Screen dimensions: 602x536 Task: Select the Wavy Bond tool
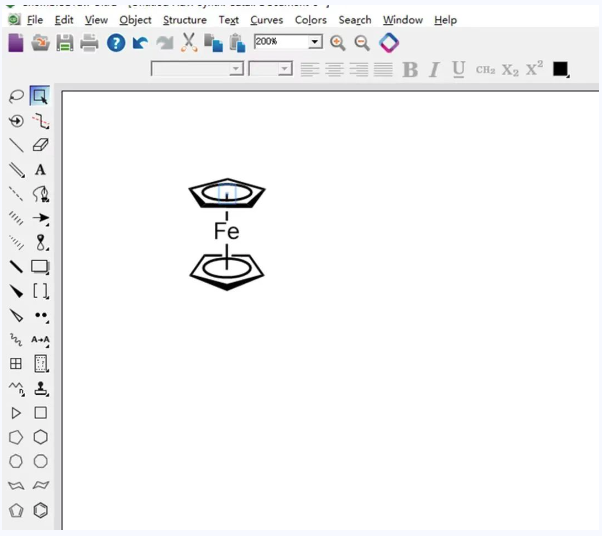click(16, 340)
